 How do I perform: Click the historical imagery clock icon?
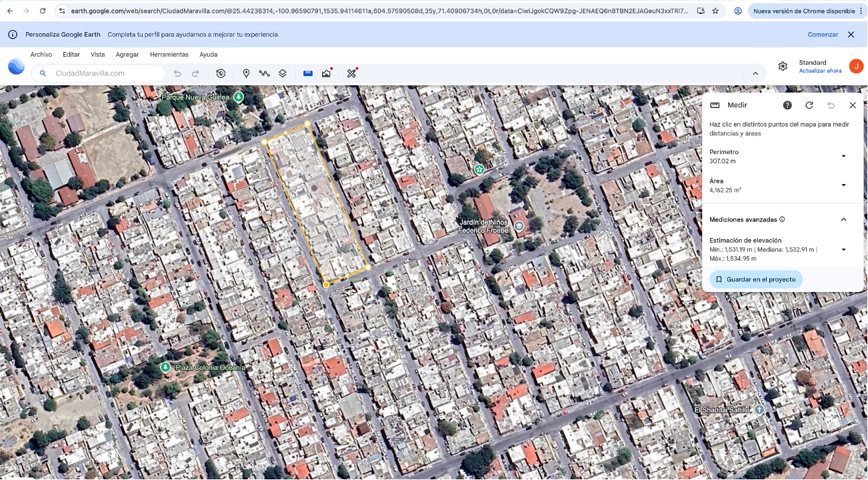coord(221,73)
